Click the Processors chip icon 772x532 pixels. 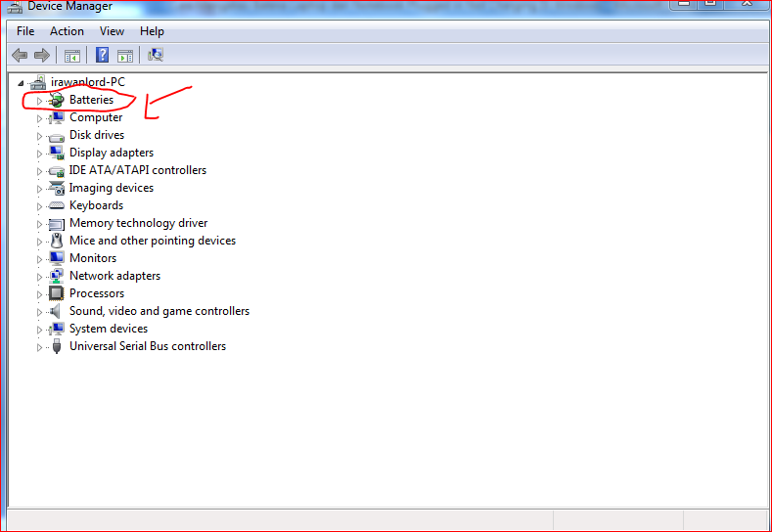[x=57, y=293]
